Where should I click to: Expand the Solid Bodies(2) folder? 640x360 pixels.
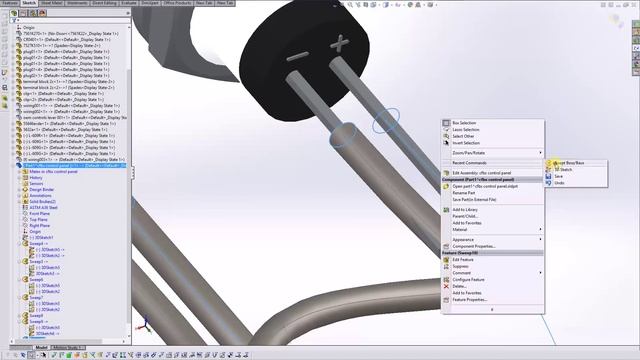click(x=19, y=202)
